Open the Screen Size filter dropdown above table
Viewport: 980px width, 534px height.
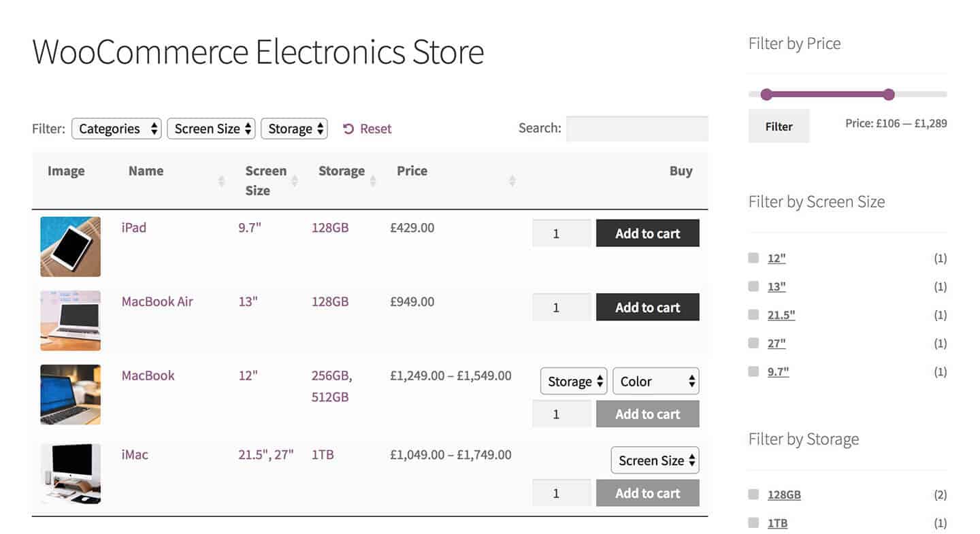(211, 129)
